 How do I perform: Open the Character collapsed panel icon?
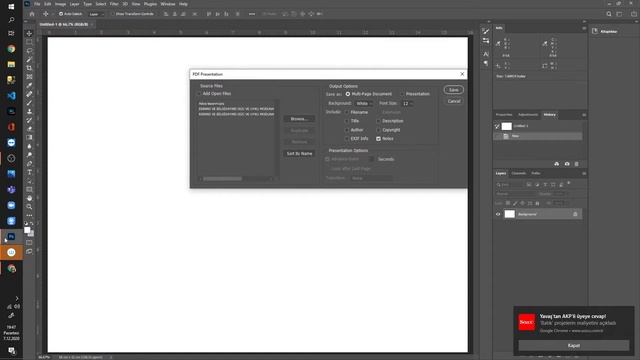click(485, 53)
